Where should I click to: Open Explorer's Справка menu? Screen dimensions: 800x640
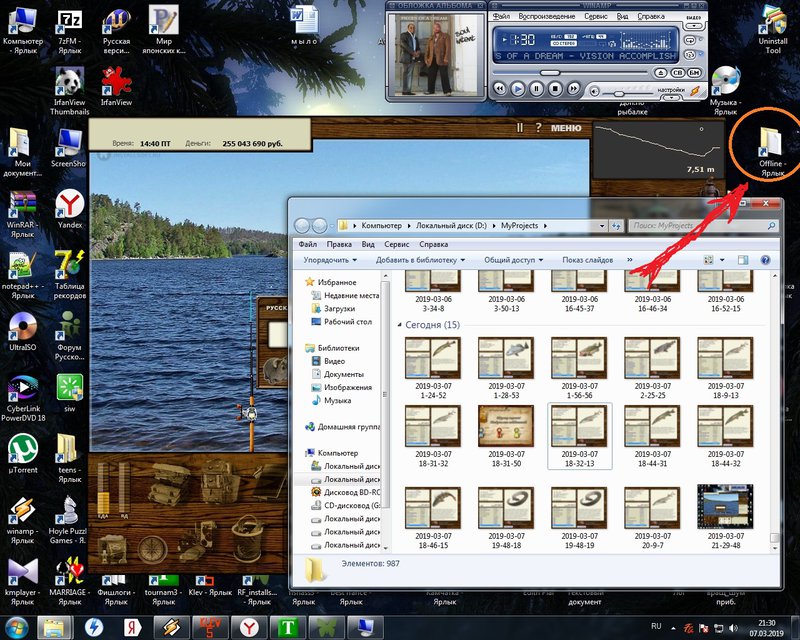[433, 244]
